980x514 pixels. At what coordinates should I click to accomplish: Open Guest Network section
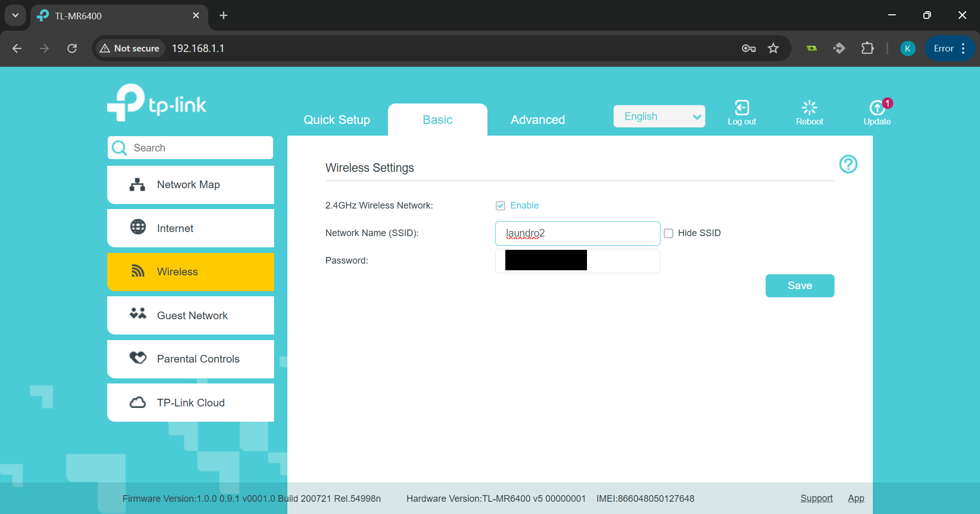point(190,315)
